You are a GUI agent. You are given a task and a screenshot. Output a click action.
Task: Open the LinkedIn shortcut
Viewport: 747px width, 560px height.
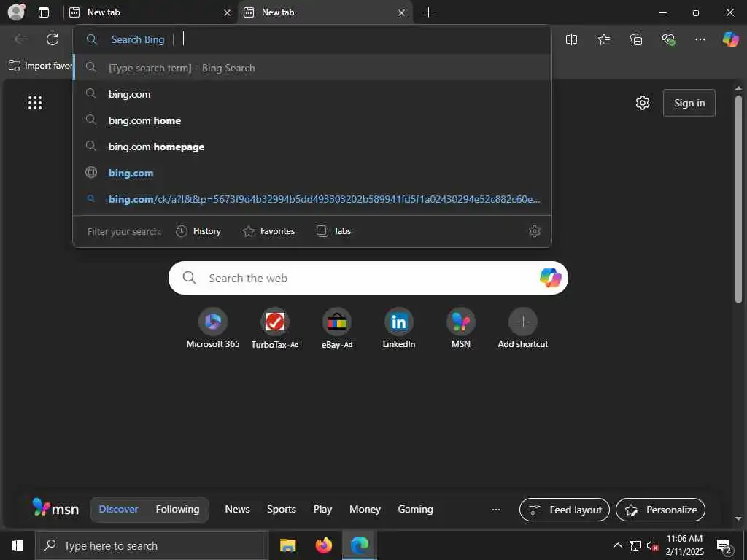pyautogui.click(x=399, y=328)
